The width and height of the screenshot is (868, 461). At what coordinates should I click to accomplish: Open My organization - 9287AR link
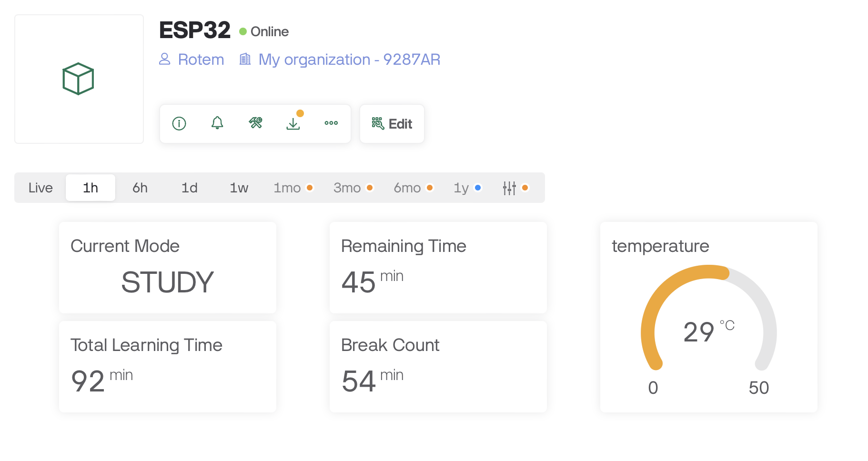point(349,60)
